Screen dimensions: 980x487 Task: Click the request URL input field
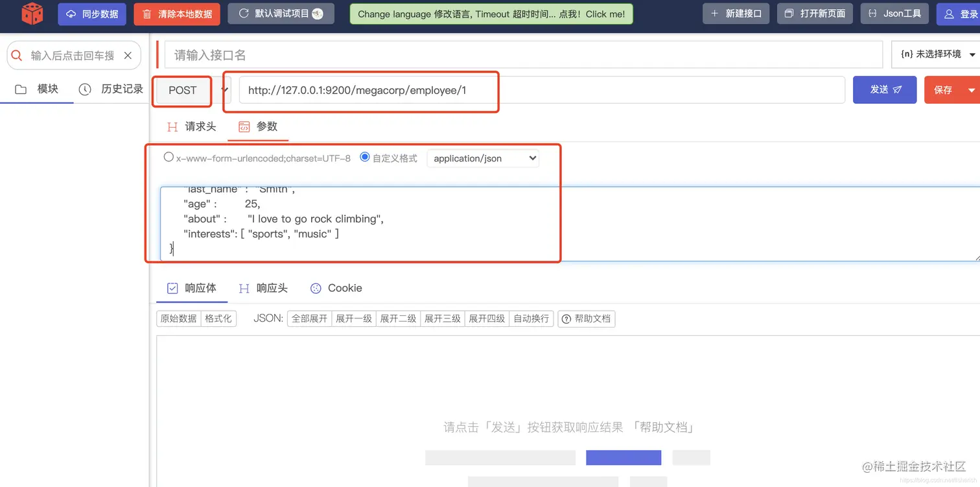tap(542, 90)
